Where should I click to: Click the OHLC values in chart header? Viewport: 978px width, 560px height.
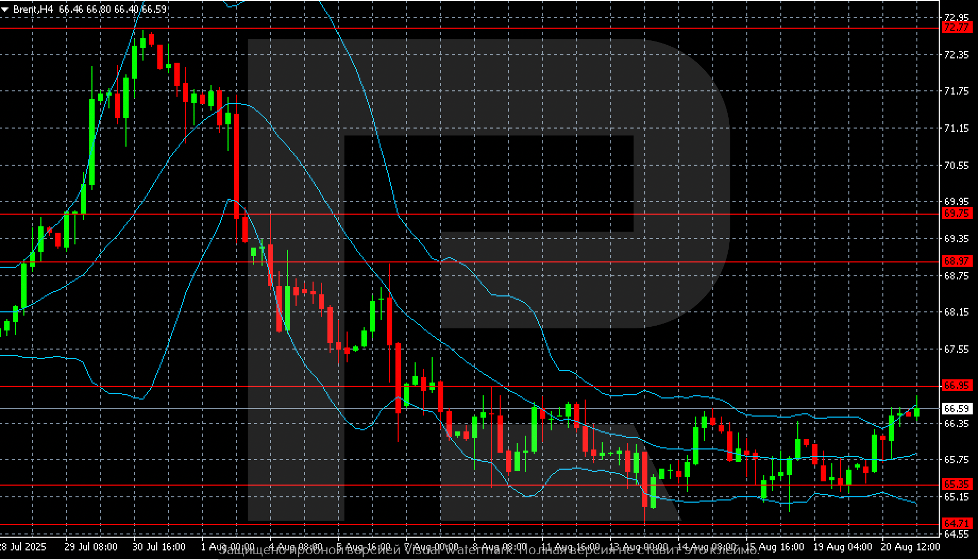click(113, 10)
